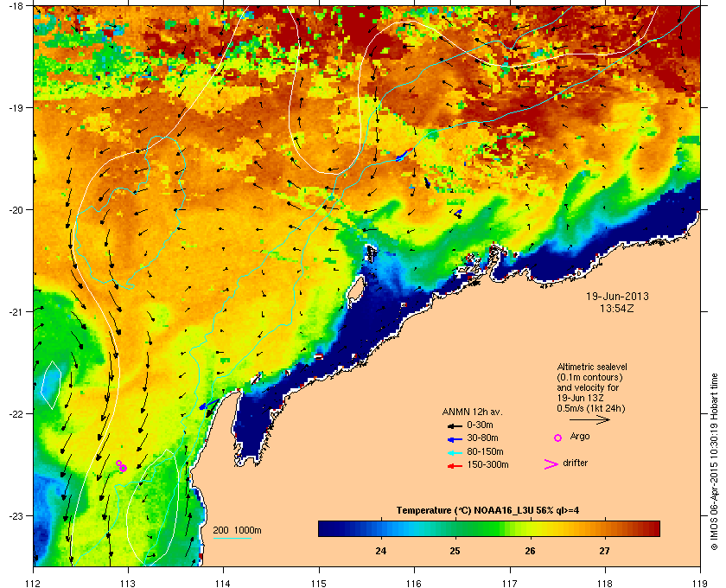The height and width of the screenshot is (588, 726).
Task: Click the cyan 200 1000m isobath legend line
Action: (x=232, y=539)
